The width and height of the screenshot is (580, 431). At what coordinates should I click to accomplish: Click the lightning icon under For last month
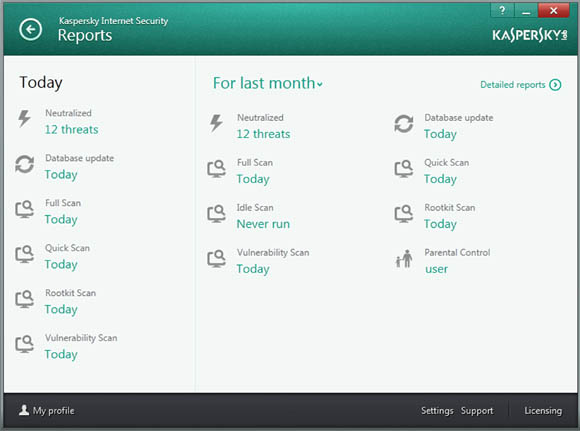pyautogui.click(x=216, y=123)
